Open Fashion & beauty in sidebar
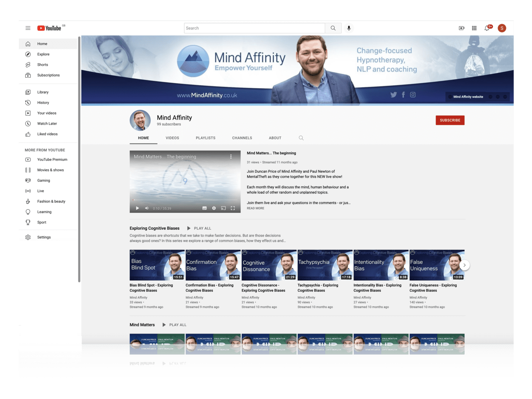This screenshot has height=399, width=532. tap(48, 201)
